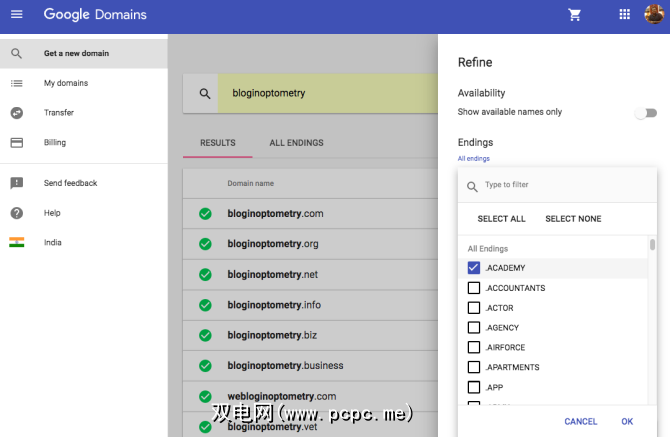Open the shopping cart
Image resolution: width=670 pixels, height=437 pixels.
(574, 15)
